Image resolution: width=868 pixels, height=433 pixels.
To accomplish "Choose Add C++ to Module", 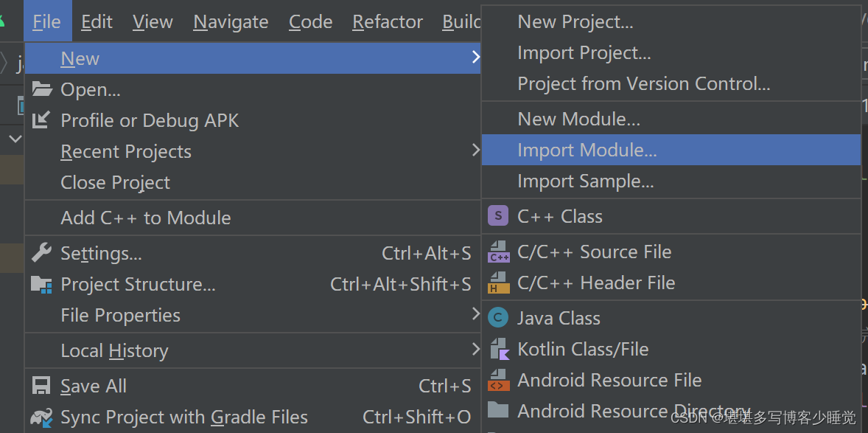I will (145, 218).
